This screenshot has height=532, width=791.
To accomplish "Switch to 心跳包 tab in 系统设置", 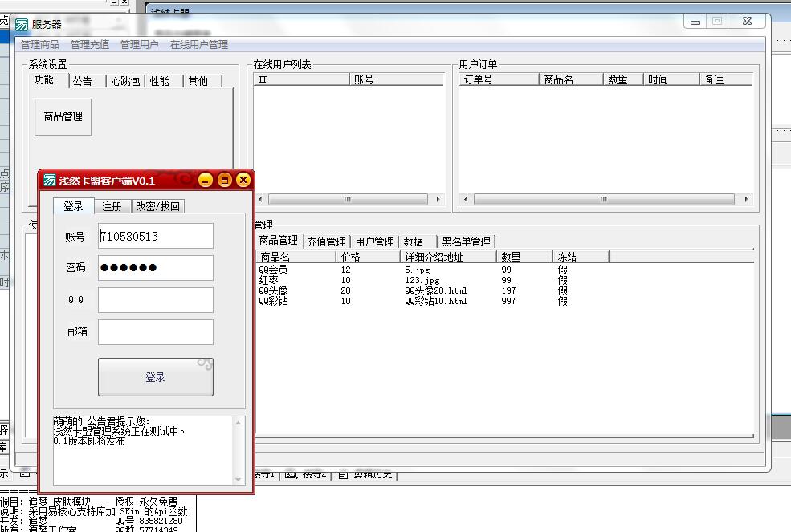I will 125,81.
